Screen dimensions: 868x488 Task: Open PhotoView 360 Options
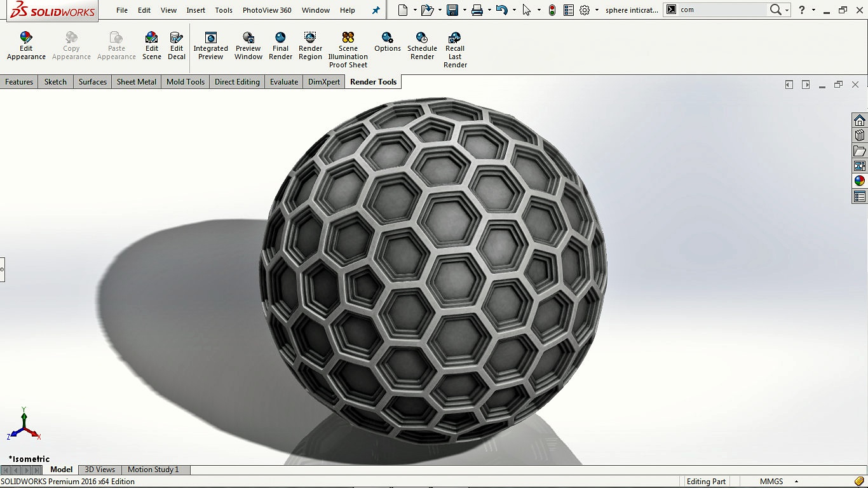coord(387,44)
